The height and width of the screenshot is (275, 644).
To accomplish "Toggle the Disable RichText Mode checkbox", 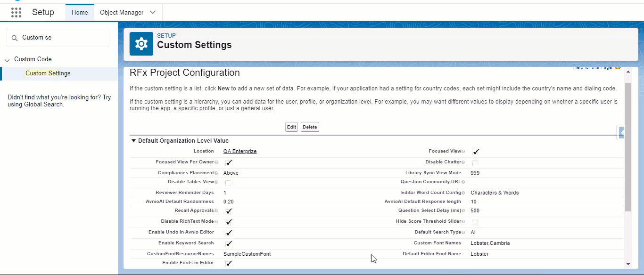I will coord(229,222).
